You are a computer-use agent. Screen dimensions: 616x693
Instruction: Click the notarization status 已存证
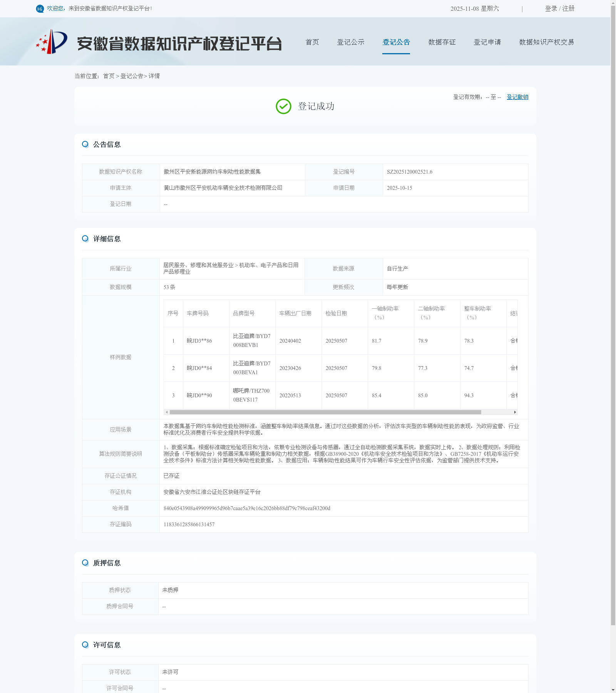(x=171, y=476)
